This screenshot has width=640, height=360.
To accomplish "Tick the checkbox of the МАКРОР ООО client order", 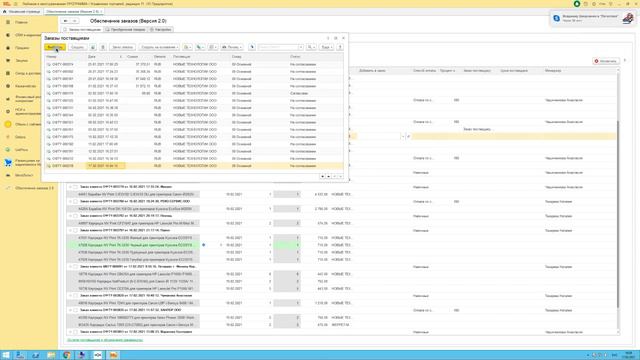I will [76, 310].
